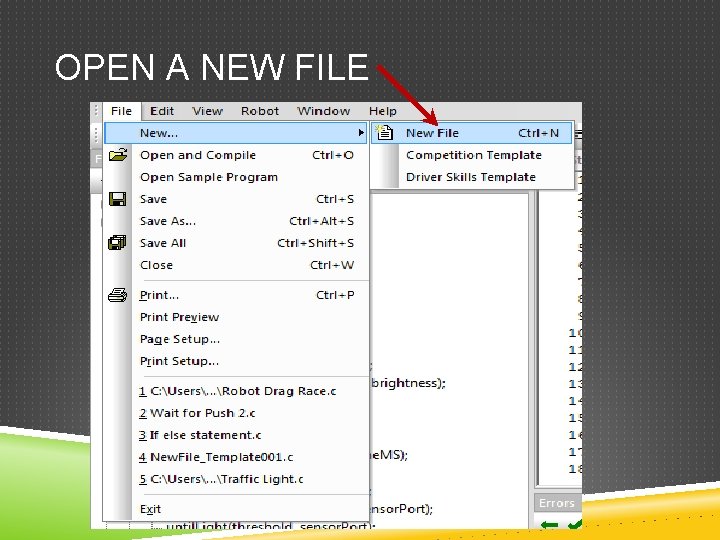The image size is (720, 540).
Task: Open the Robot menu
Action: pyautogui.click(x=260, y=111)
